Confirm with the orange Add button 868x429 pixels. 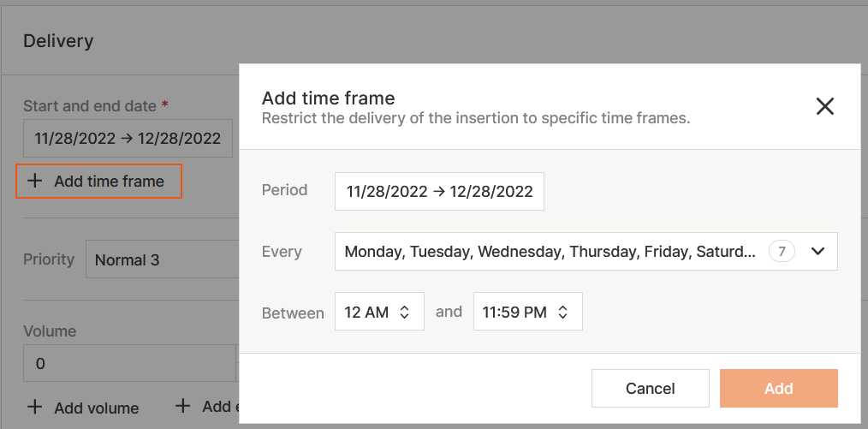pos(778,388)
